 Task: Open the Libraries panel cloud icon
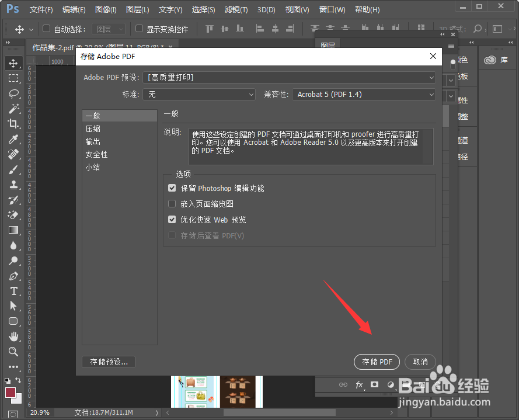point(490,60)
